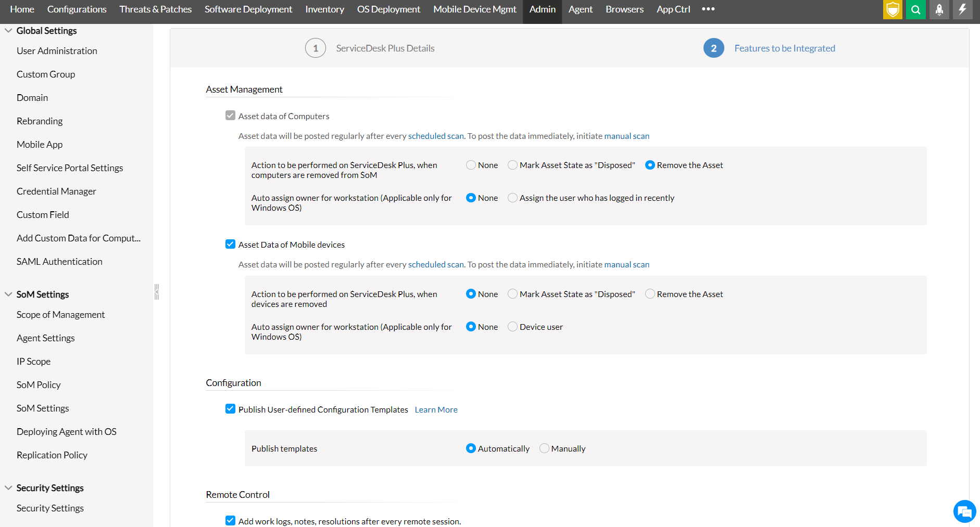Select Assign the user who logged in recently
Screen dimensions: 980x527
pos(513,198)
